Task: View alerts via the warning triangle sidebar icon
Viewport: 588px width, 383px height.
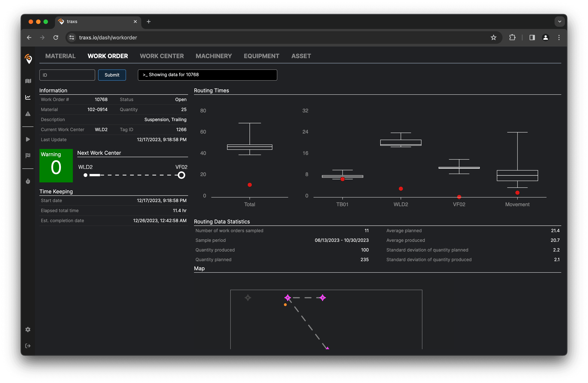Action: click(x=28, y=114)
